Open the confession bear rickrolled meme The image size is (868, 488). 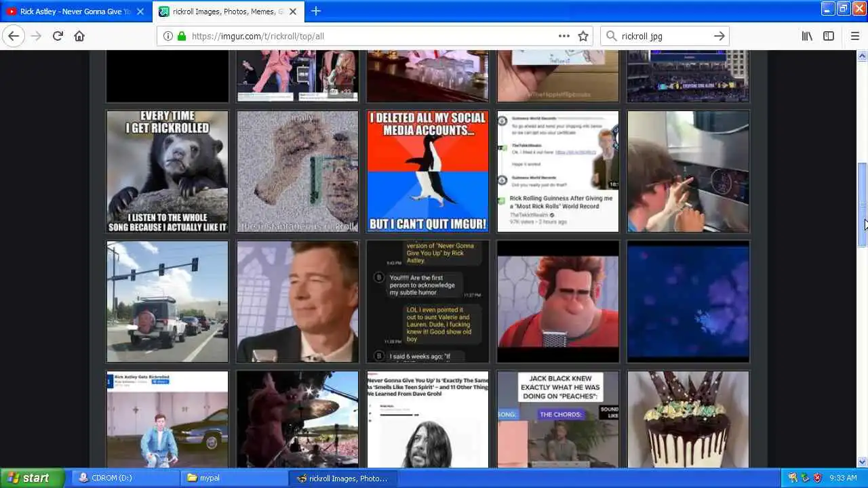pyautogui.click(x=167, y=171)
